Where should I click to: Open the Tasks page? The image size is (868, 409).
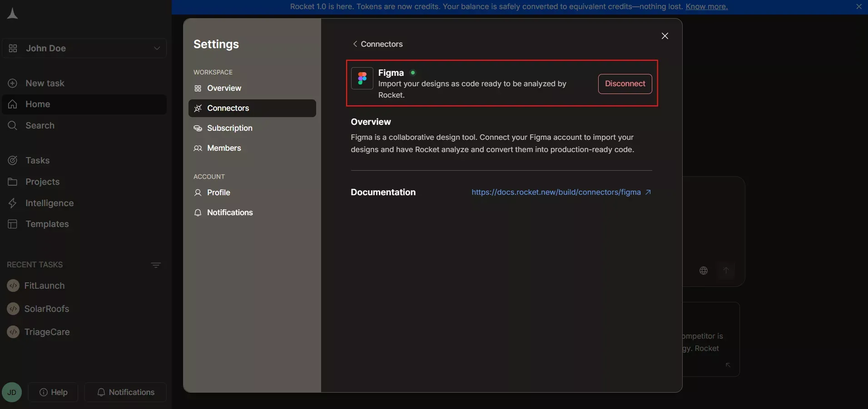click(84, 160)
